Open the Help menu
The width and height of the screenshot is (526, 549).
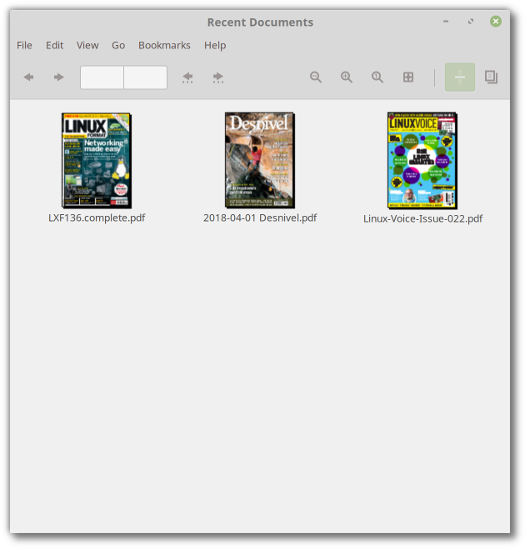click(215, 46)
